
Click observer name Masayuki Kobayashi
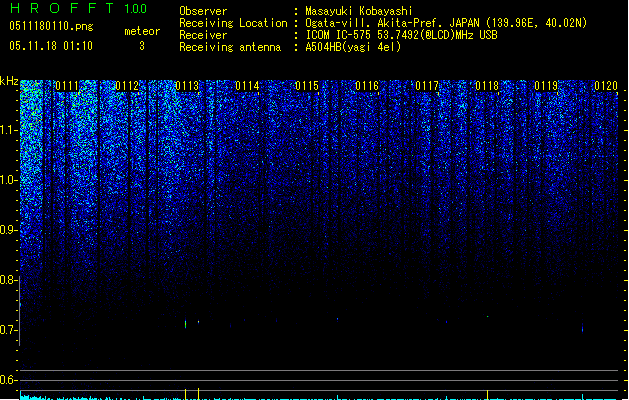[359, 11]
